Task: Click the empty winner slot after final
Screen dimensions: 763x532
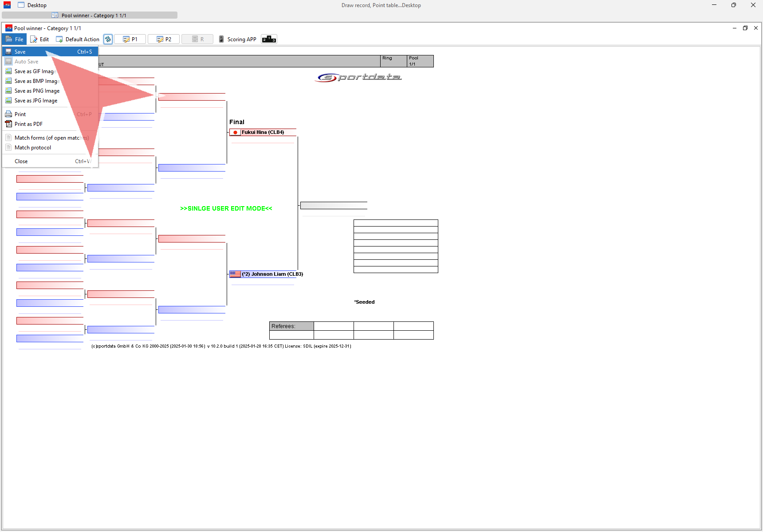Action: (334, 205)
